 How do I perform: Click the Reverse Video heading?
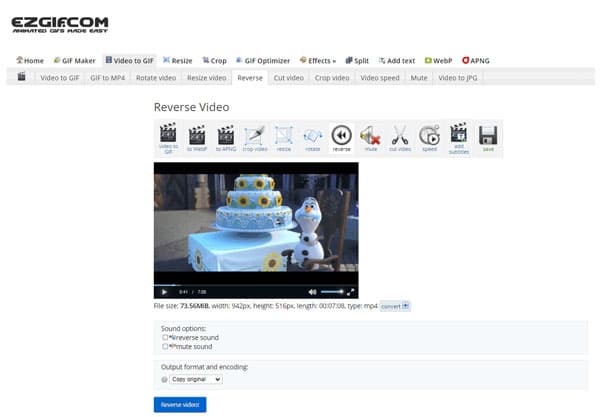coord(192,107)
